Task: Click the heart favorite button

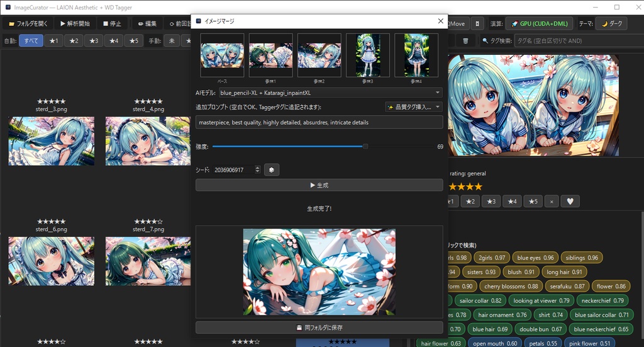Action: (570, 202)
